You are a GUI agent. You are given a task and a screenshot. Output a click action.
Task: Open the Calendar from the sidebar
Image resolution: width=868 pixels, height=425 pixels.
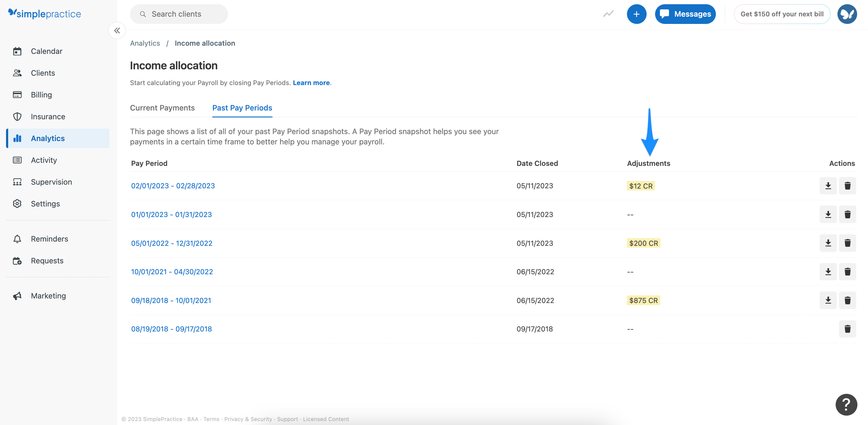pyautogui.click(x=47, y=51)
